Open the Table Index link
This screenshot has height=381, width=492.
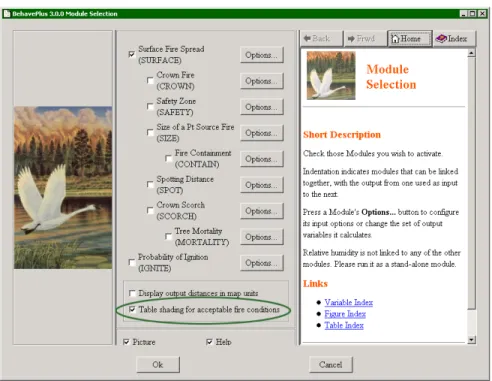click(x=344, y=325)
